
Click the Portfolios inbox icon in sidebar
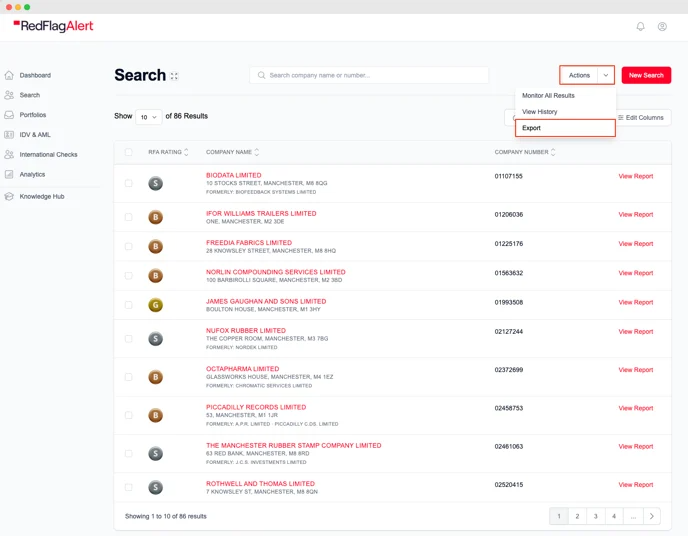[9, 115]
